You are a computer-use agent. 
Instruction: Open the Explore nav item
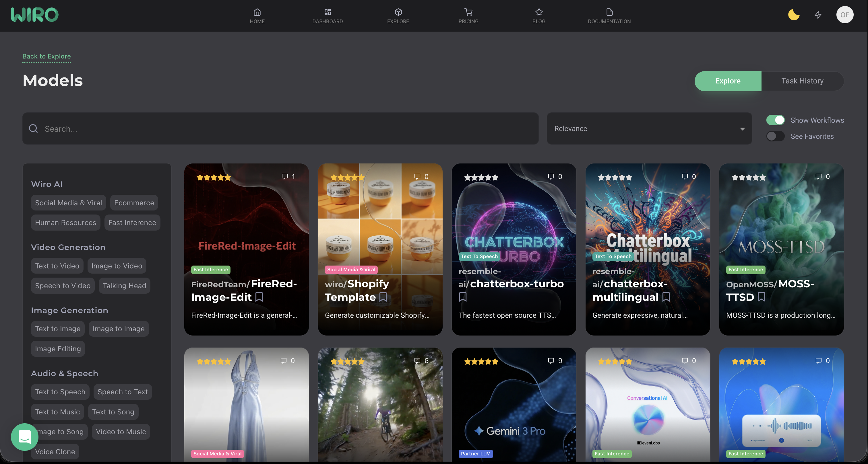[398, 16]
